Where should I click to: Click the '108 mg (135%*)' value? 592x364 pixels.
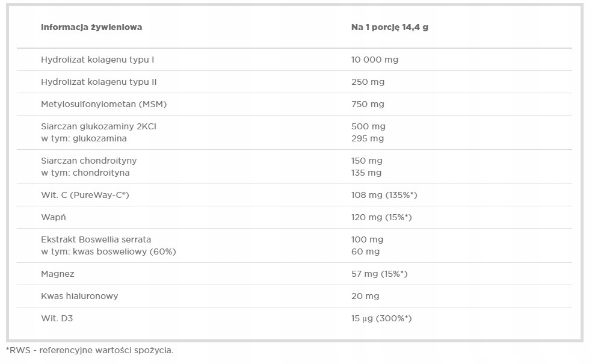[384, 195]
